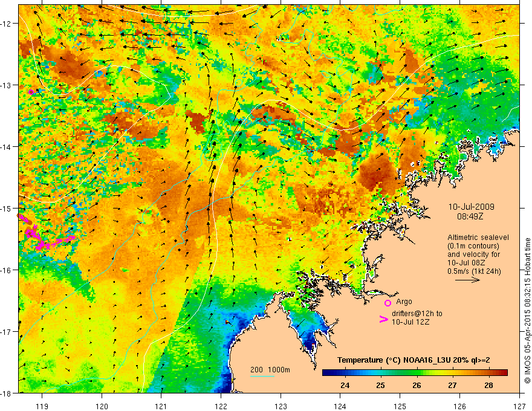
Task: Click the 0.5m/s (1kt 24h) scale text
Action: [474, 271]
